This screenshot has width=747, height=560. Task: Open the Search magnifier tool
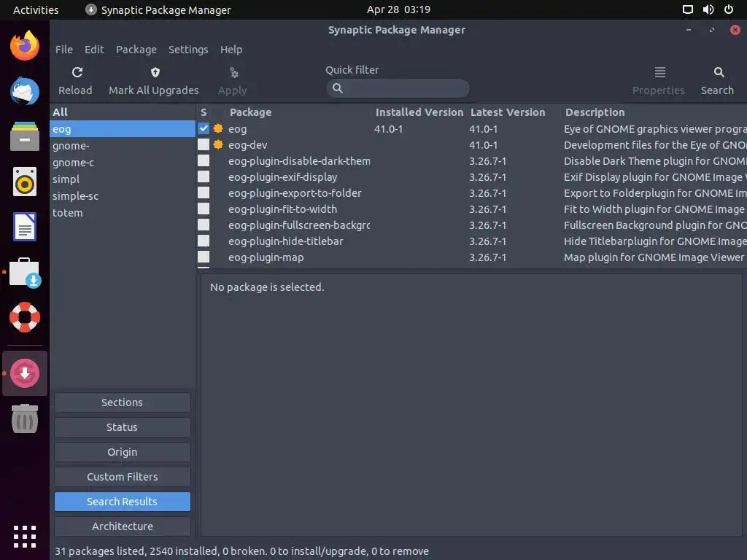point(719,80)
